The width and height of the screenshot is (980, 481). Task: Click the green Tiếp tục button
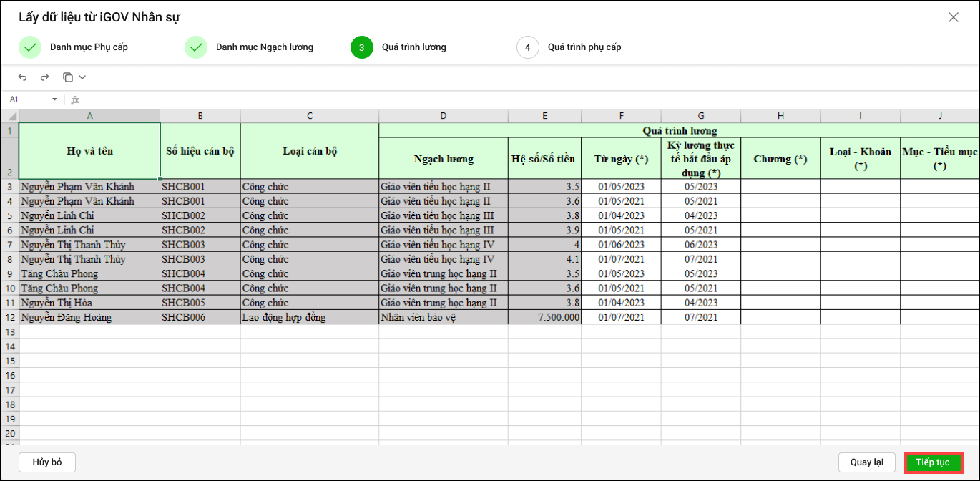click(933, 462)
